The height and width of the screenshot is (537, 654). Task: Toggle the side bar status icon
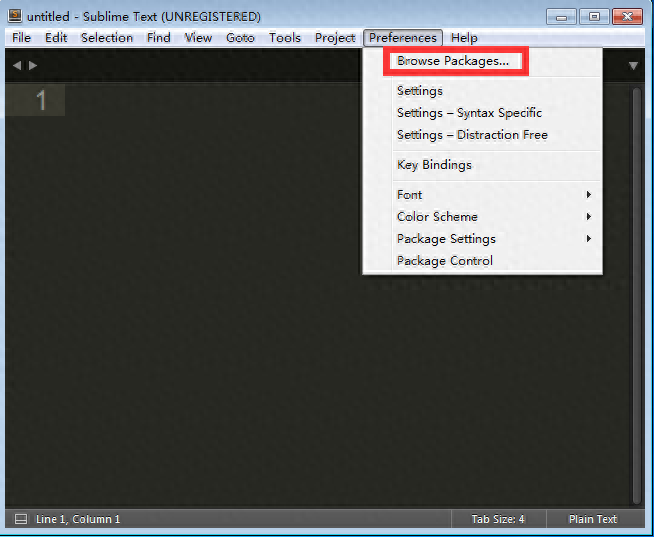click(x=21, y=519)
